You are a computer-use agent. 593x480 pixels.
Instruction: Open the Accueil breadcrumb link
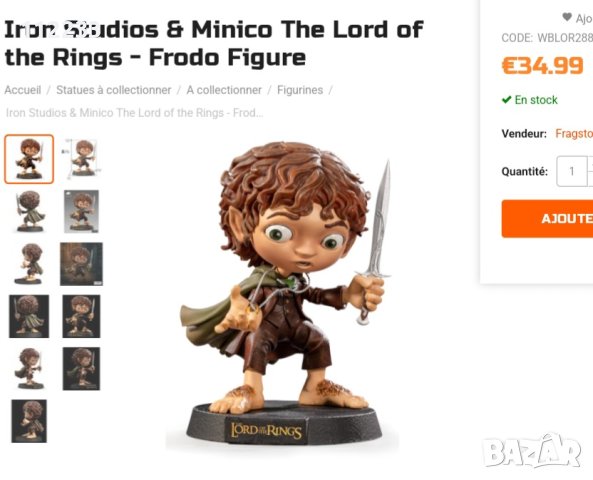click(x=23, y=90)
